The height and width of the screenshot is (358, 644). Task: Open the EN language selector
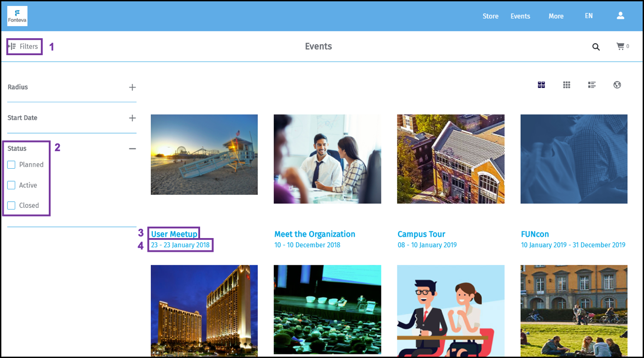pos(589,16)
